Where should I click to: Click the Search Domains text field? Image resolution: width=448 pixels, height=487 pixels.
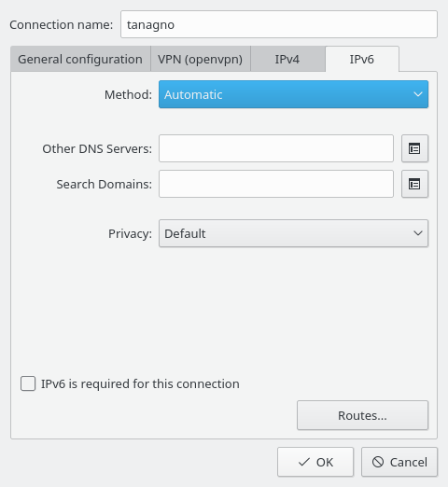276,184
